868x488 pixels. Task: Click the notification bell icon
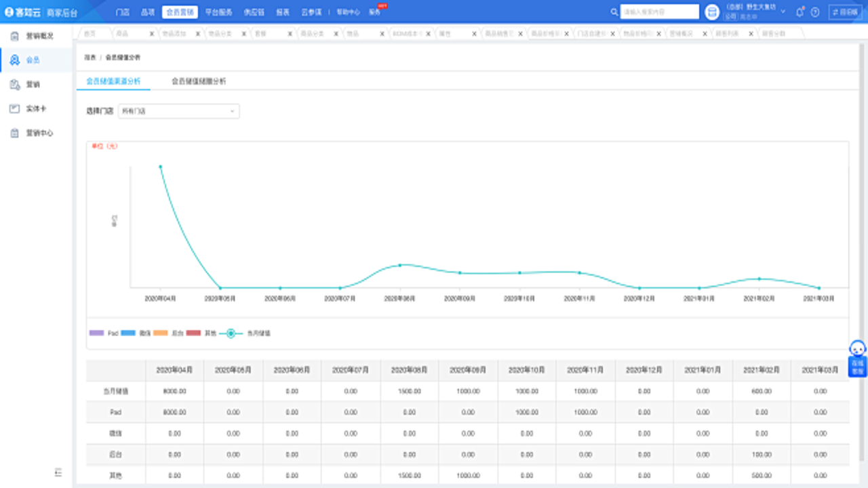(800, 12)
